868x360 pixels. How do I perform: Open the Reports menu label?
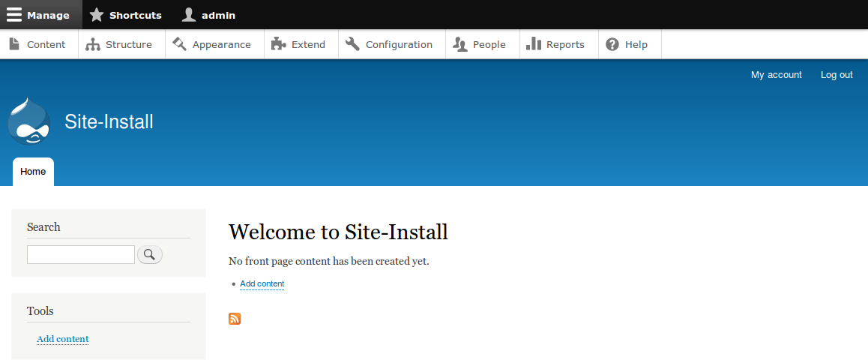click(565, 45)
